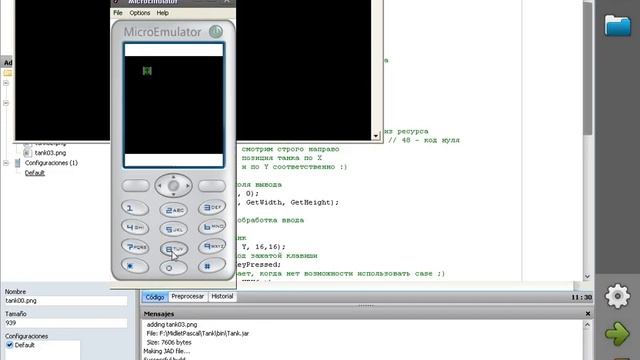This screenshot has width=640, height=360.
Task: Open settings via the gear icon
Action: [x=617, y=296]
